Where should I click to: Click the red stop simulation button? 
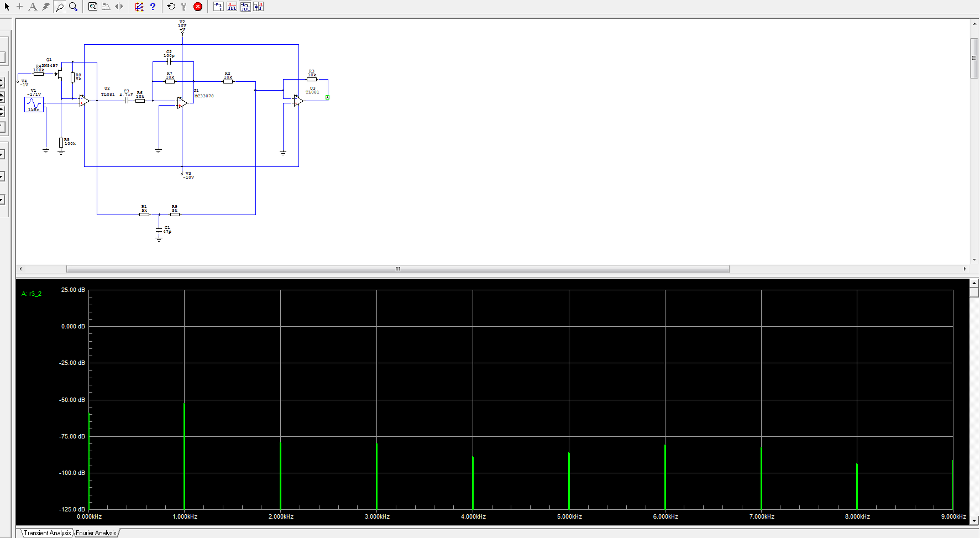point(198,7)
